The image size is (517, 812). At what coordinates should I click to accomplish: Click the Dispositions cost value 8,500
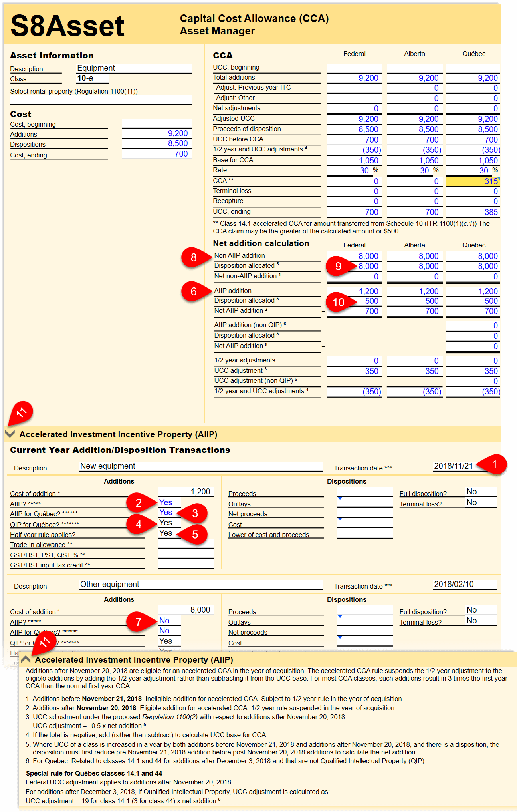point(156,143)
